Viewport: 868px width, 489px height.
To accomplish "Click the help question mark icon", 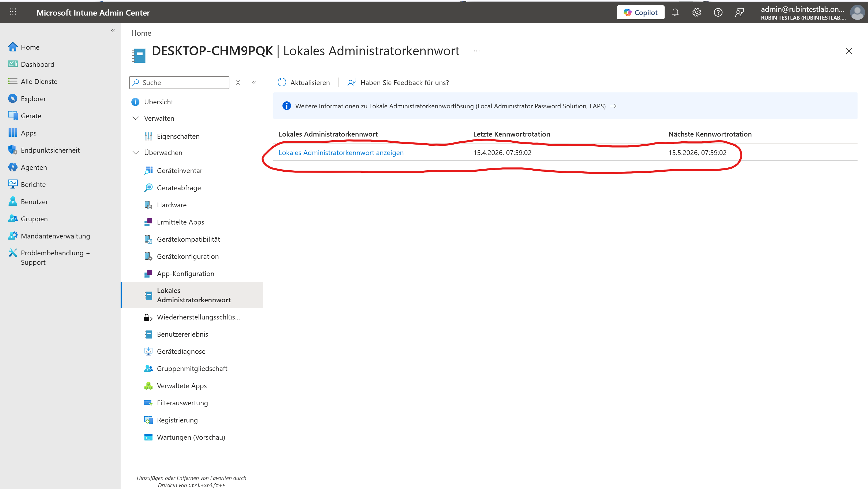I will 718,13.
